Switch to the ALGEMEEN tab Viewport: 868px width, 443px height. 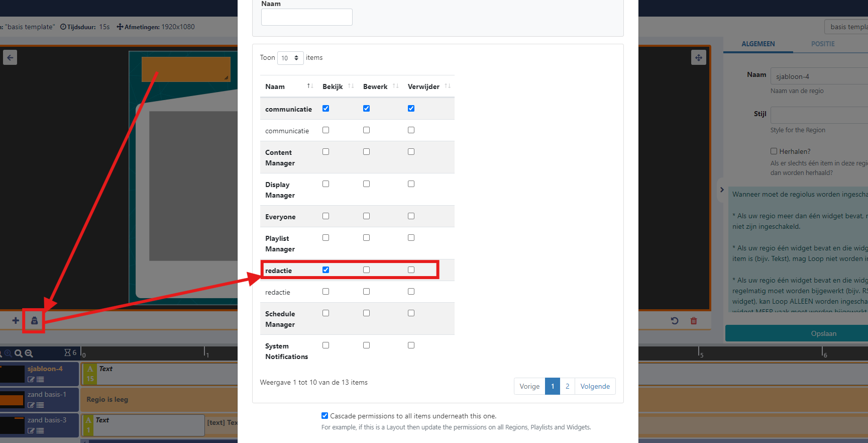[x=758, y=44]
